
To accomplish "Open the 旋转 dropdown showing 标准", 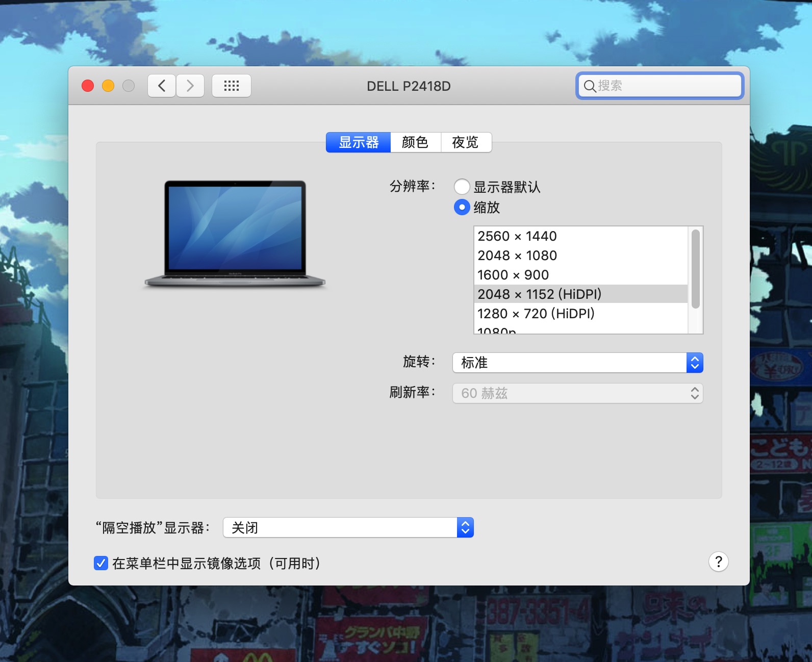I will tap(578, 363).
